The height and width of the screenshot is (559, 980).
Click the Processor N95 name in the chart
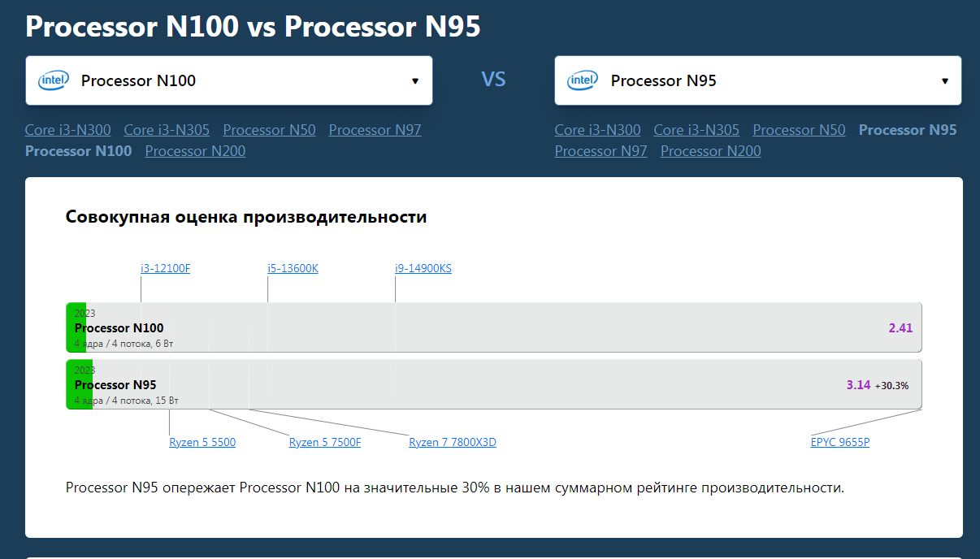(115, 385)
